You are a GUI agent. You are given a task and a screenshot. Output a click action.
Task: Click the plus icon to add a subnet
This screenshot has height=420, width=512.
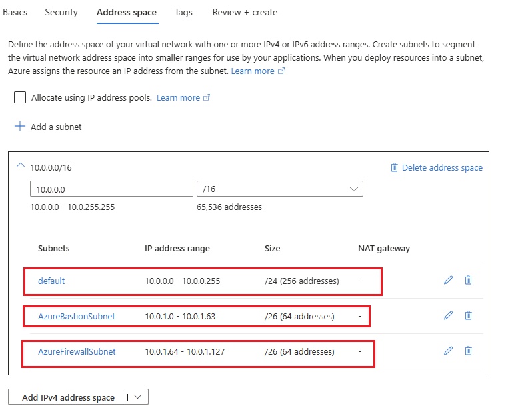(x=20, y=127)
